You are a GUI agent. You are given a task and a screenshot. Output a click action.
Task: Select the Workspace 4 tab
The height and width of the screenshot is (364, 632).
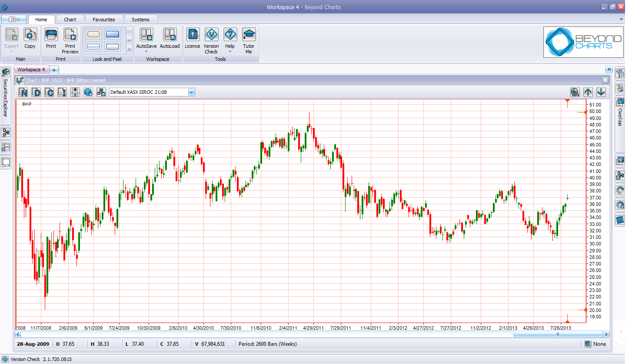tap(31, 69)
